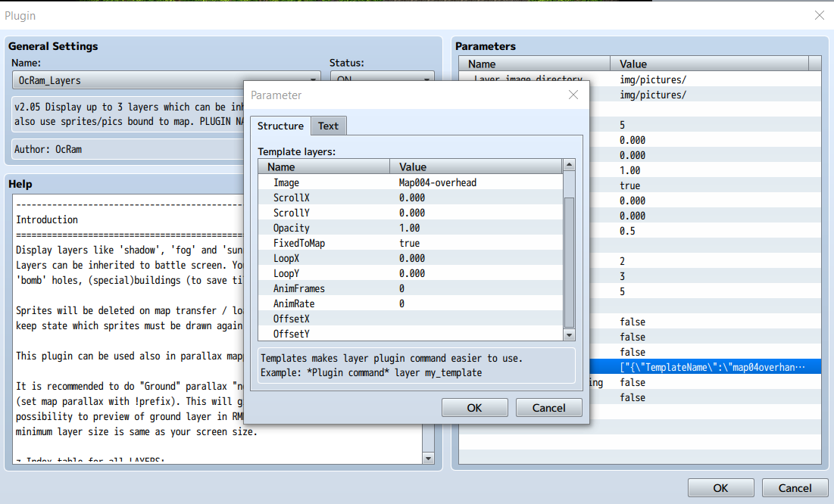Select the Image row Map004-overhead
This screenshot has width=834, height=504.
point(410,182)
